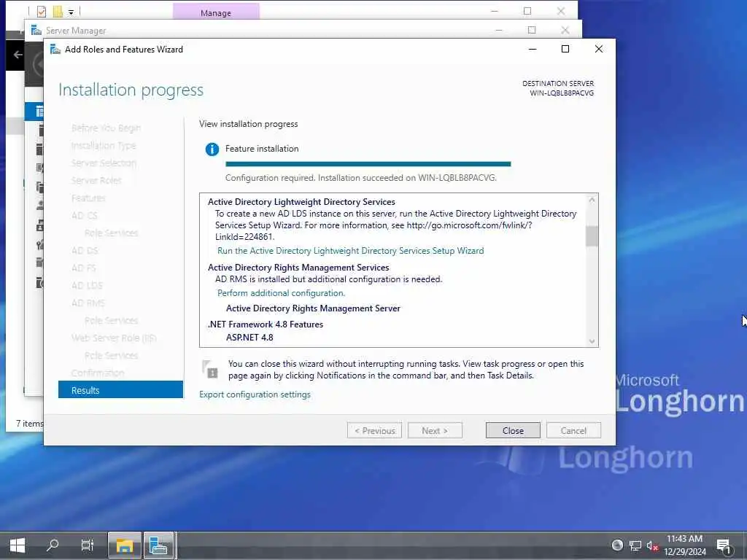Image resolution: width=747 pixels, height=560 pixels.
Task: Click 'ASP.NET 4.8' entry in results
Action: coord(249,338)
